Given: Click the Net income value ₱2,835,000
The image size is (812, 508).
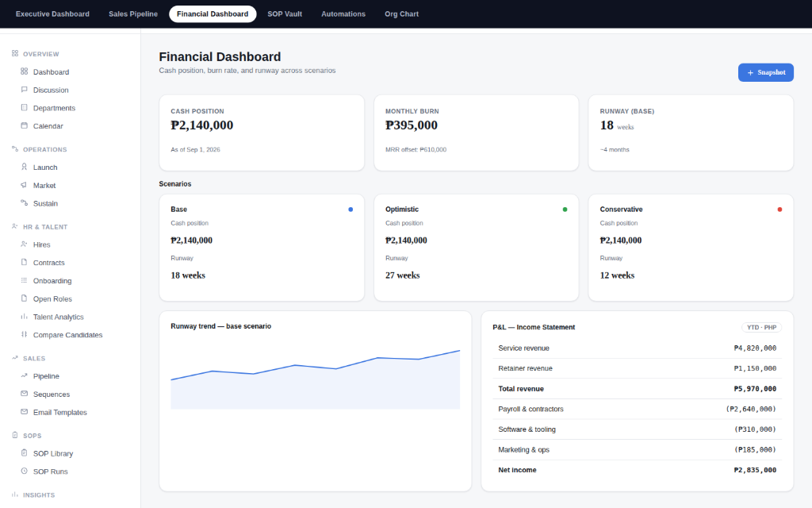Looking at the screenshot, I should pos(755,470).
